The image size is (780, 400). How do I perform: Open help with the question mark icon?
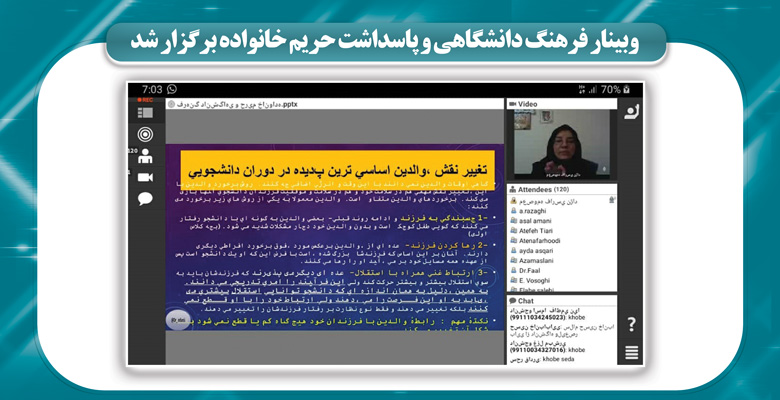631,324
